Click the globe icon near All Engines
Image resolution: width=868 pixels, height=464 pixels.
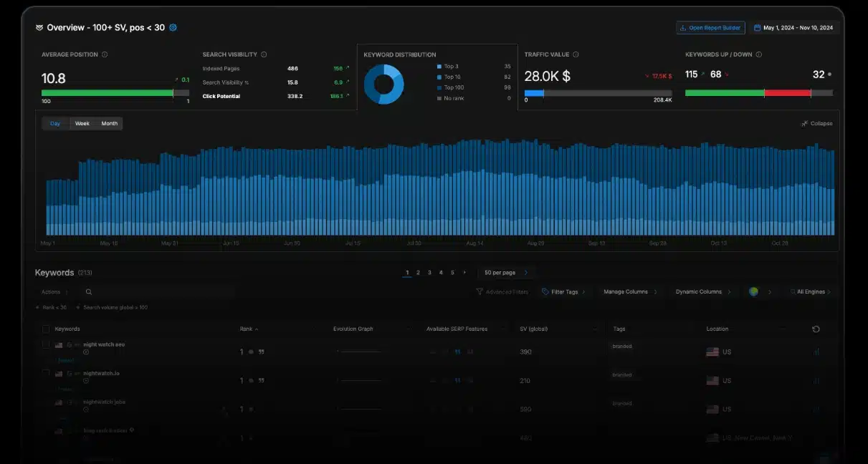click(x=753, y=291)
